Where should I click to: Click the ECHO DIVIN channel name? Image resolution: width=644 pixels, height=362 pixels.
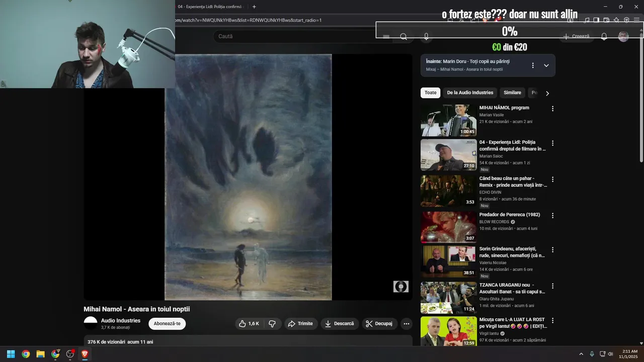point(490,193)
